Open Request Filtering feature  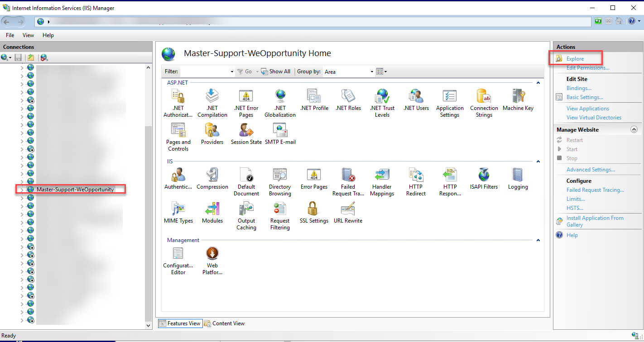click(280, 215)
